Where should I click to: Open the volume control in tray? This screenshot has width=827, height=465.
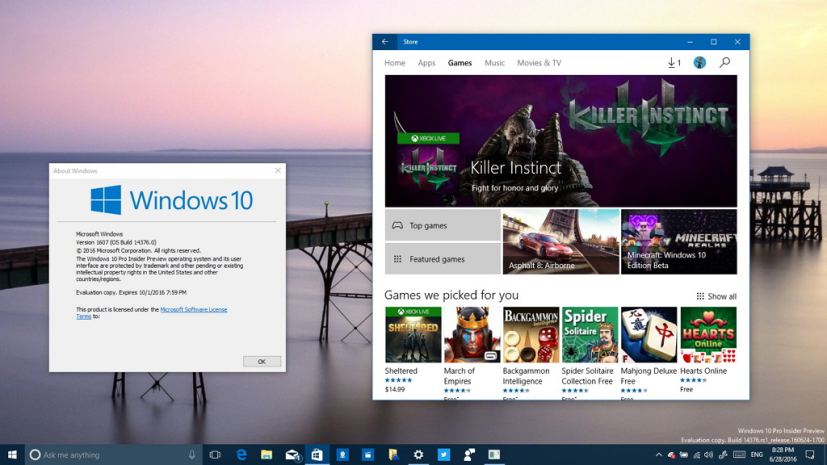[x=708, y=454]
